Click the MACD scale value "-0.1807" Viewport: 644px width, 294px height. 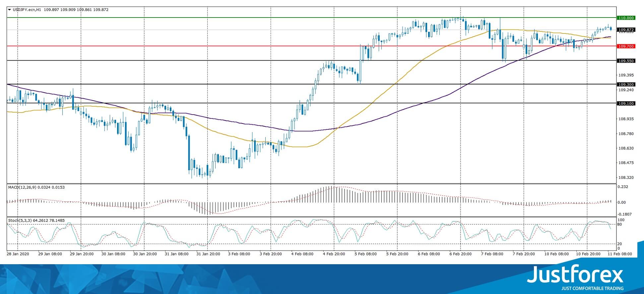[625, 214]
